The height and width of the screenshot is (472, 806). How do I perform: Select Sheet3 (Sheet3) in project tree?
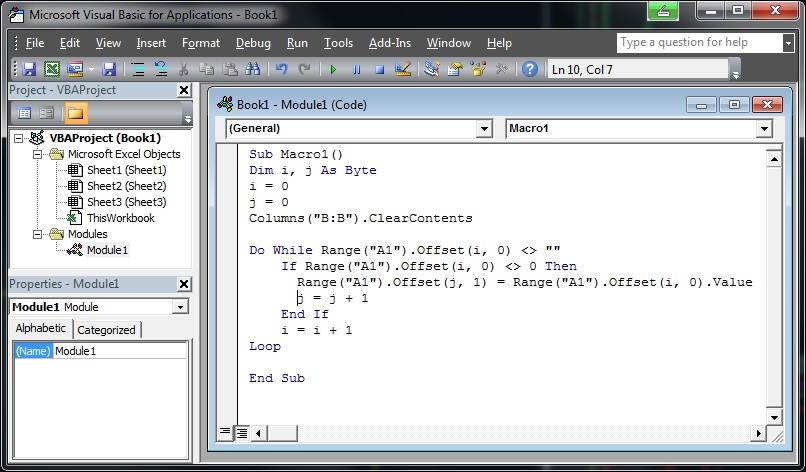tap(126, 202)
